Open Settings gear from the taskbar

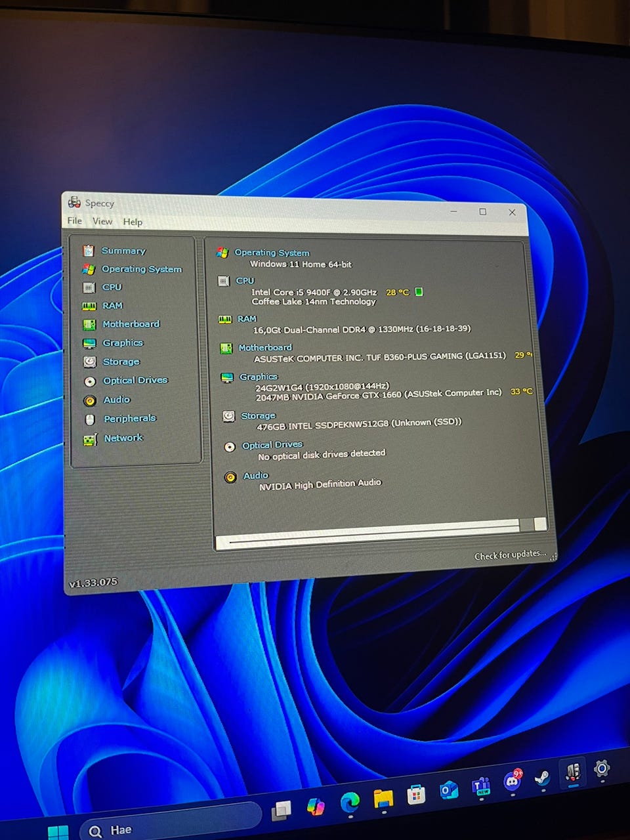[x=602, y=768]
